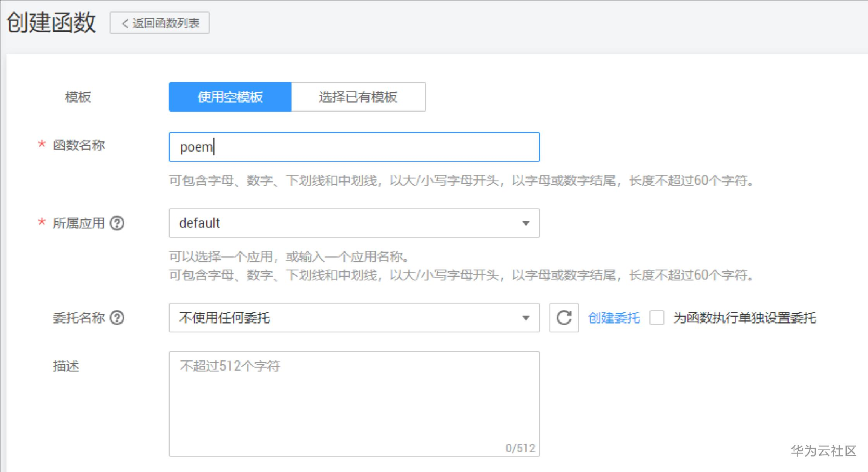The width and height of the screenshot is (868, 472).
Task: Click into the 描述 description textarea
Action: 354,403
